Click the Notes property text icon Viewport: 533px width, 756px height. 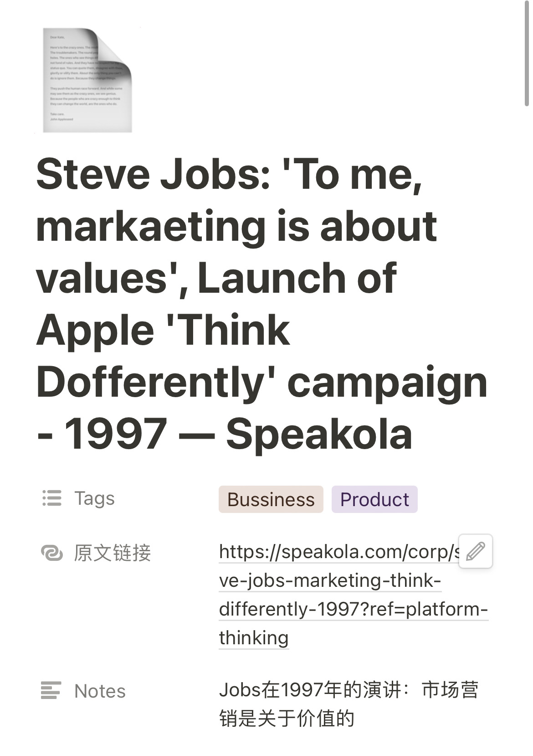click(x=51, y=690)
